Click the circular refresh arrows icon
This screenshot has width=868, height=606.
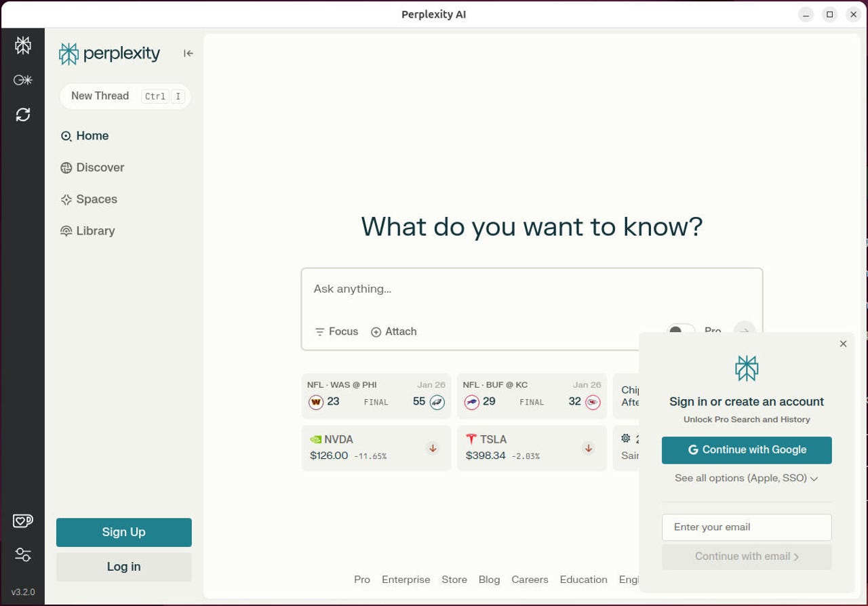[23, 115]
